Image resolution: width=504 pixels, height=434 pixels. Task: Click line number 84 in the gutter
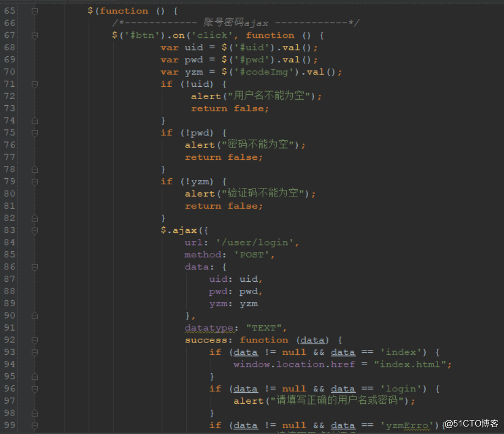(10, 242)
